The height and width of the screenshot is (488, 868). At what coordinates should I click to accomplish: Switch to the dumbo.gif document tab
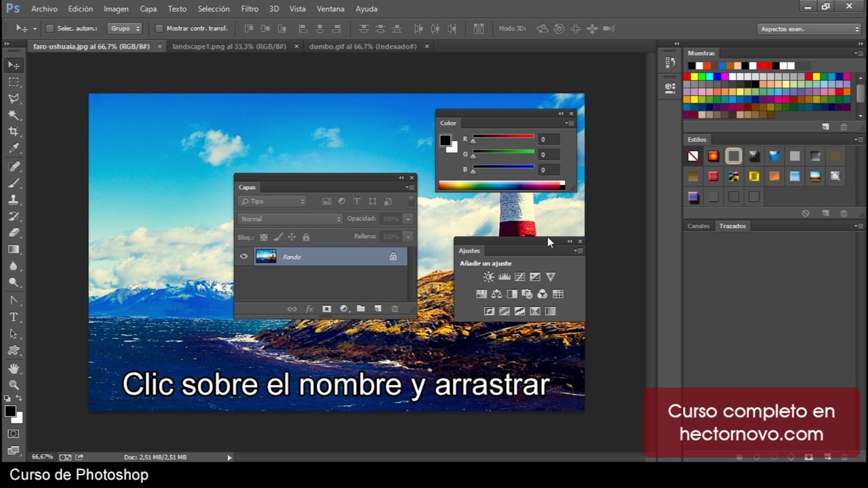click(x=363, y=47)
